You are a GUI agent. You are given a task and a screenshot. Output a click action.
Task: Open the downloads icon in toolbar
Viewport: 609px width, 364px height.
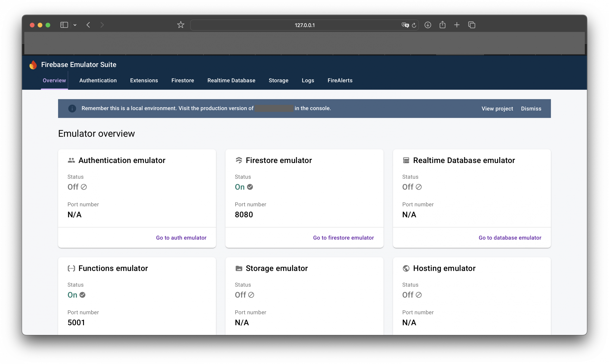pyautogui.click(x=428, y=25)
